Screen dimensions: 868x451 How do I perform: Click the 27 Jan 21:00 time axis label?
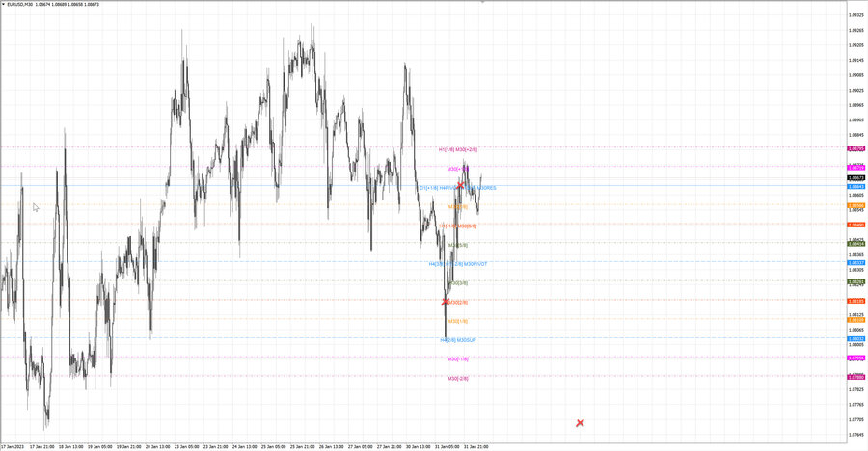390,446
